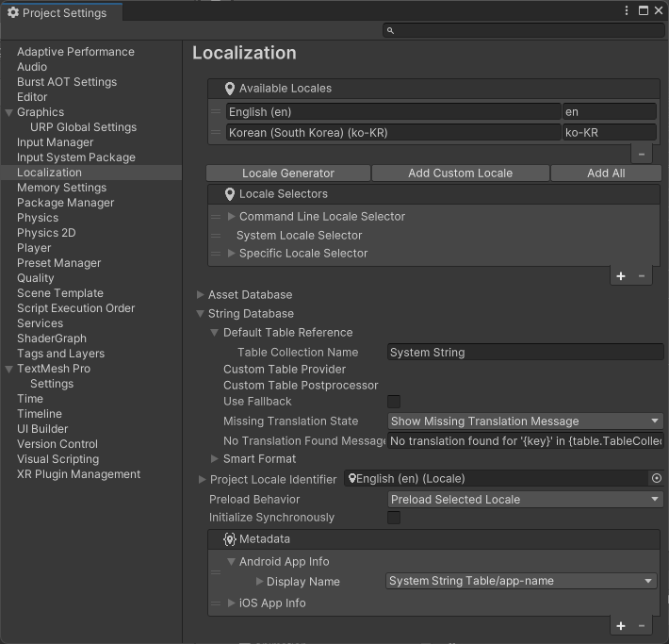Go to Quality settings
Screen dimensions: 669x644
(36, 278)
